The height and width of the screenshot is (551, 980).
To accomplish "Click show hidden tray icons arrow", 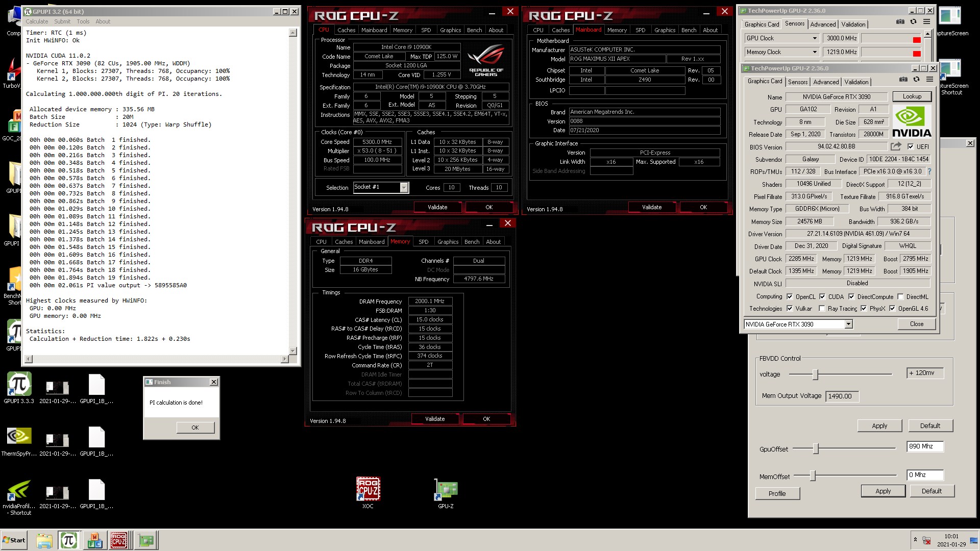I will [x=915, y=539].
